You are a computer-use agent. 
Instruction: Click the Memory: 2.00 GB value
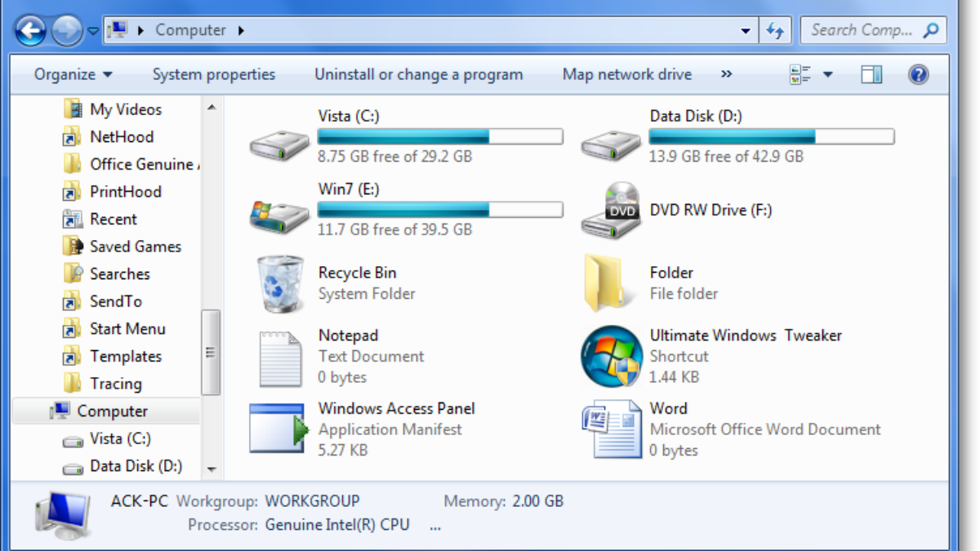click(x=538, y=501)
